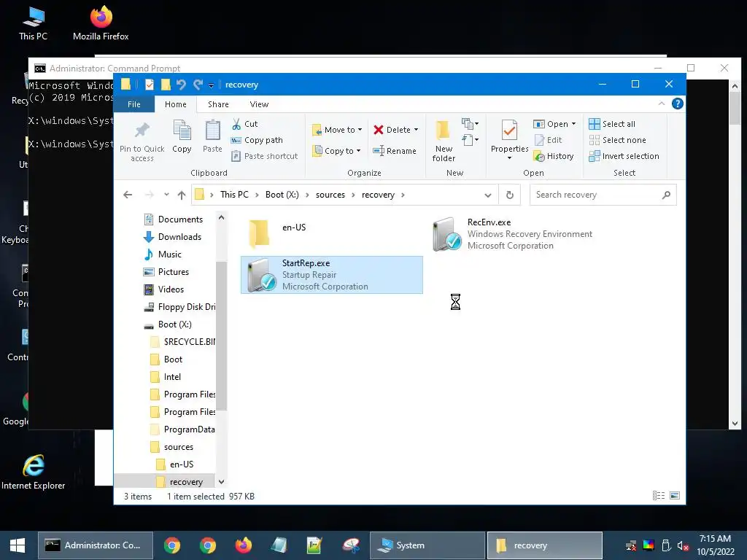The width and height of the screenshot is (747, 560).
Task: Click the Search recovery input box
Action: coord(597,195)
